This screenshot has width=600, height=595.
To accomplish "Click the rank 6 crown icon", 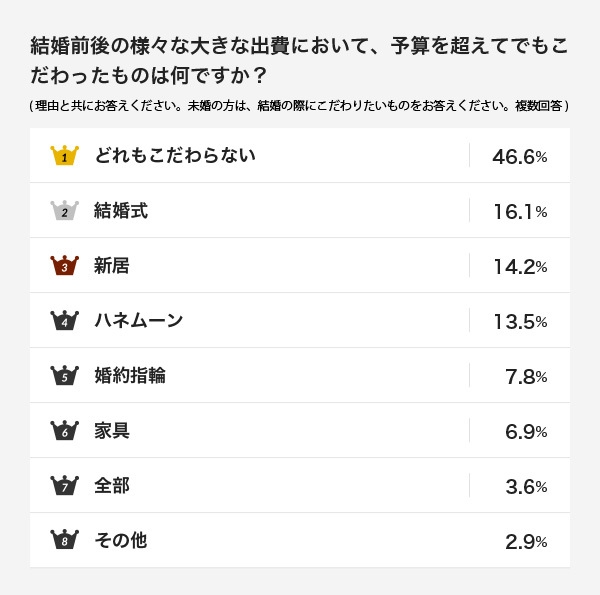I will pyautogui.click(x=64, y=431).
